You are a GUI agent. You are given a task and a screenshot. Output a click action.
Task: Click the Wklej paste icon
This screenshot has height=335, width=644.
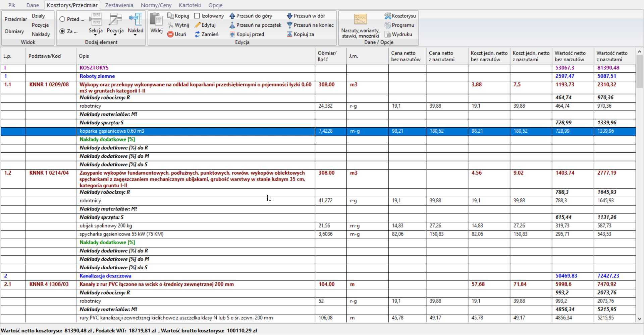coord(156,19)
